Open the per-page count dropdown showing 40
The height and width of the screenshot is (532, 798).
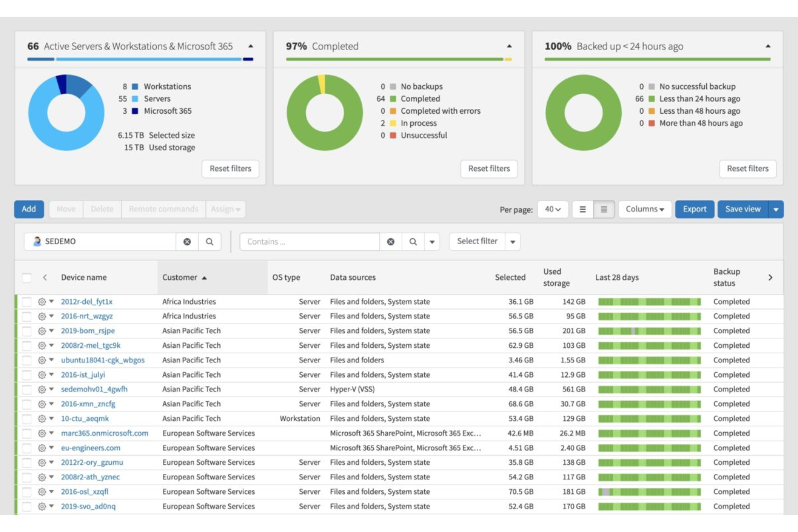554,209
